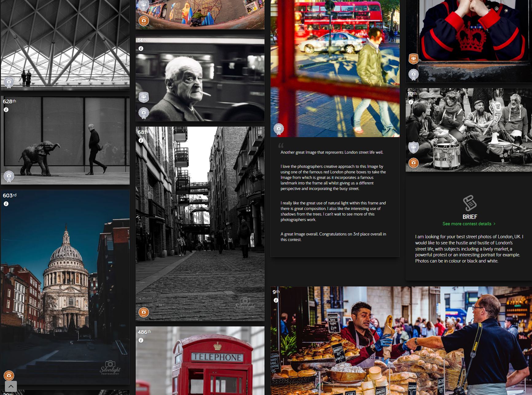Image resolution: width=532 pixels, height=395 pixels.
Task: Click the orange badge on the cobbled alley photo
Action: (x=144, y=312)
